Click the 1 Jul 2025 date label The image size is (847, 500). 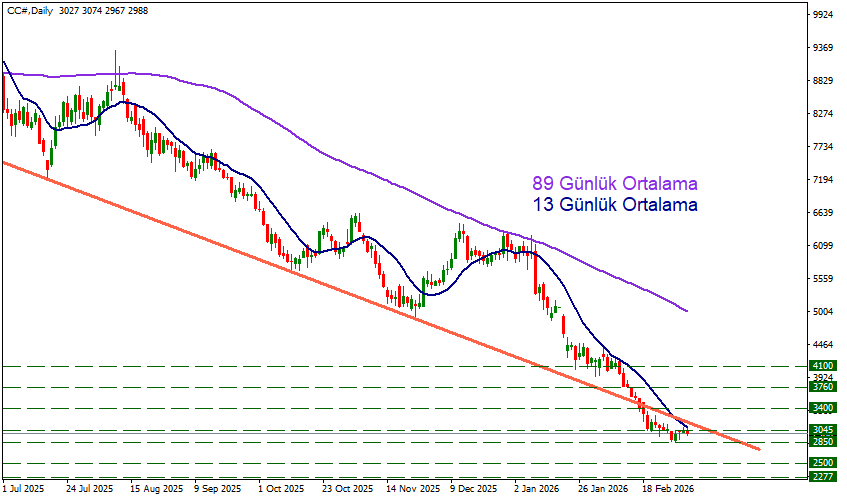coord(23,490)
